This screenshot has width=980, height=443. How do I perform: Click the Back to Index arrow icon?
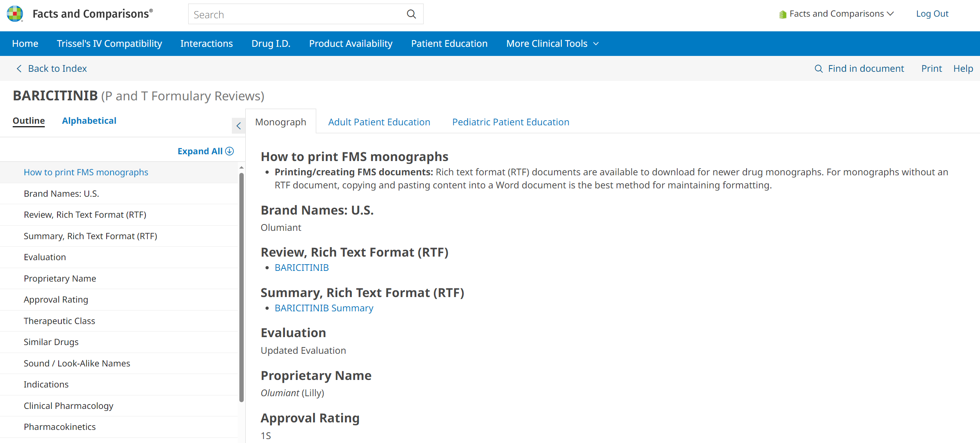(x=19, y=69)
